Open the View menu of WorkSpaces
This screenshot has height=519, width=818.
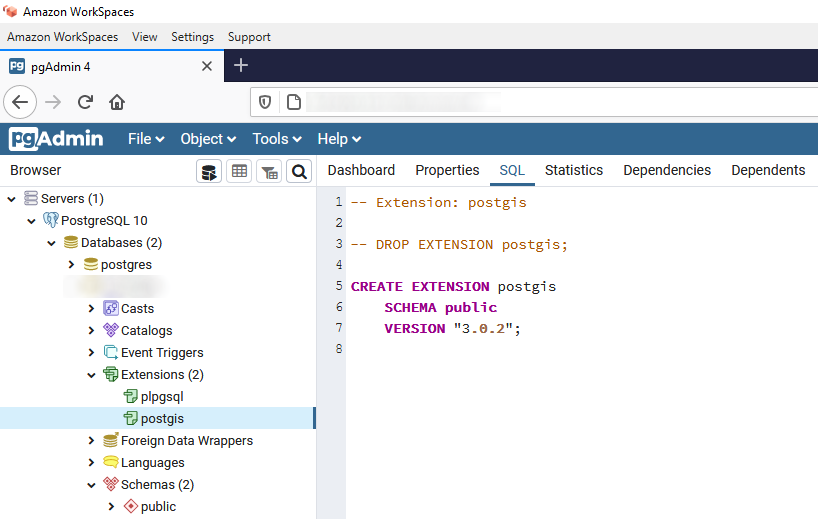click(x=145, y=37)
